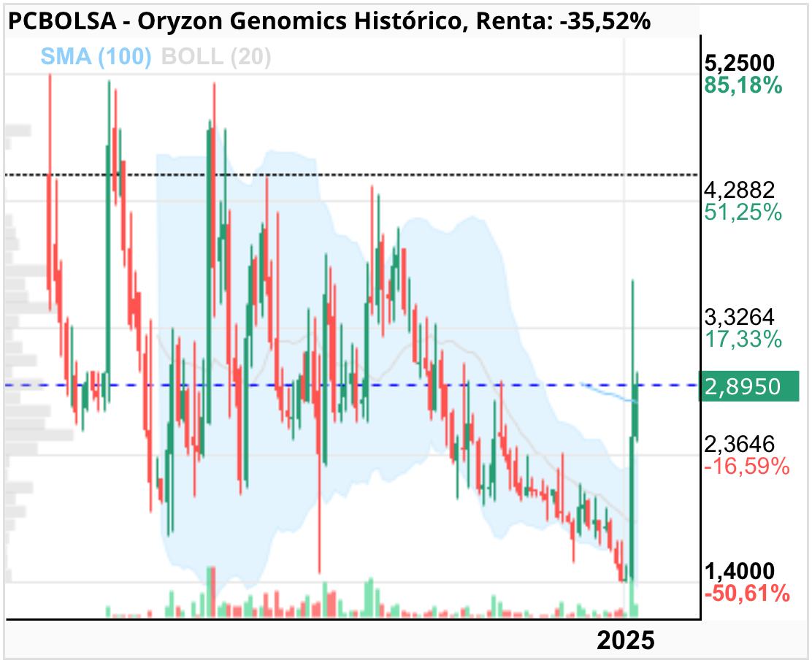The image size is (812, 663).
Task: Click the 5,2500 price axis label
Action: (x=740, y=63)
